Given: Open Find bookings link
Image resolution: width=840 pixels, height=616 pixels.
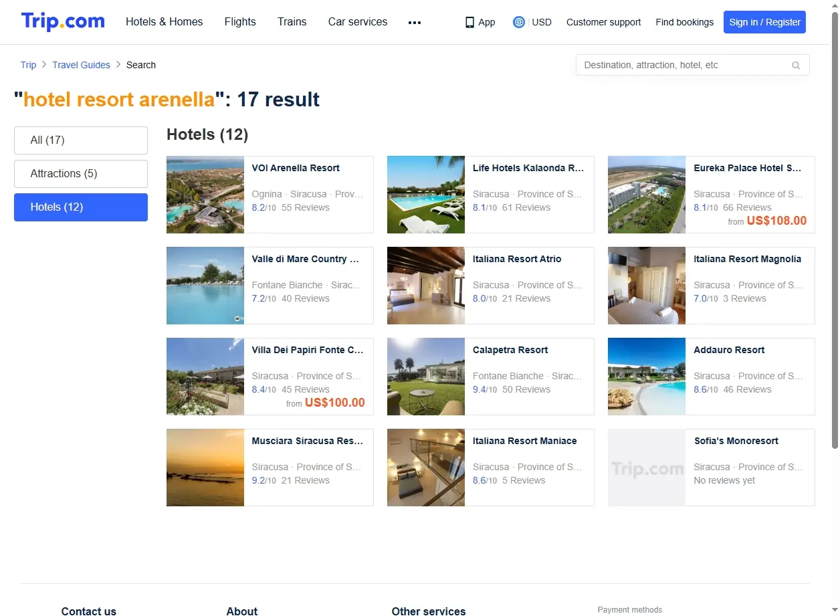Looking at the screenshot, I should tap(685, 22).
